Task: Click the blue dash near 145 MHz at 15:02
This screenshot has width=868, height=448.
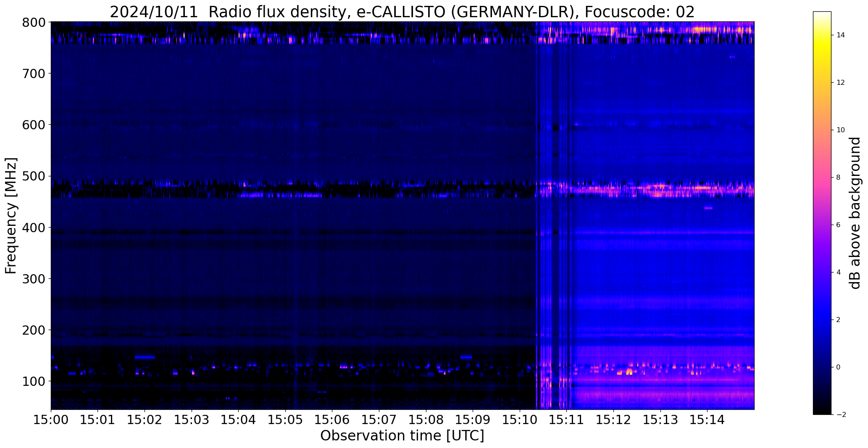Action: (145, 357)
